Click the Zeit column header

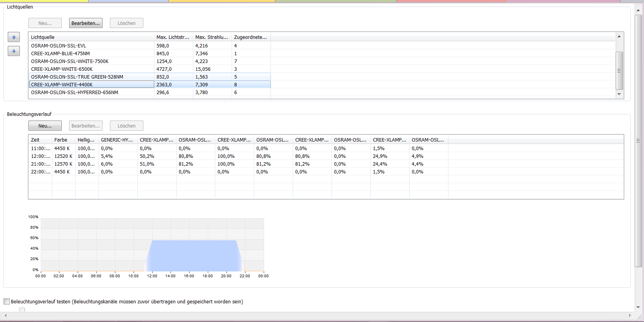pos(40,140)
